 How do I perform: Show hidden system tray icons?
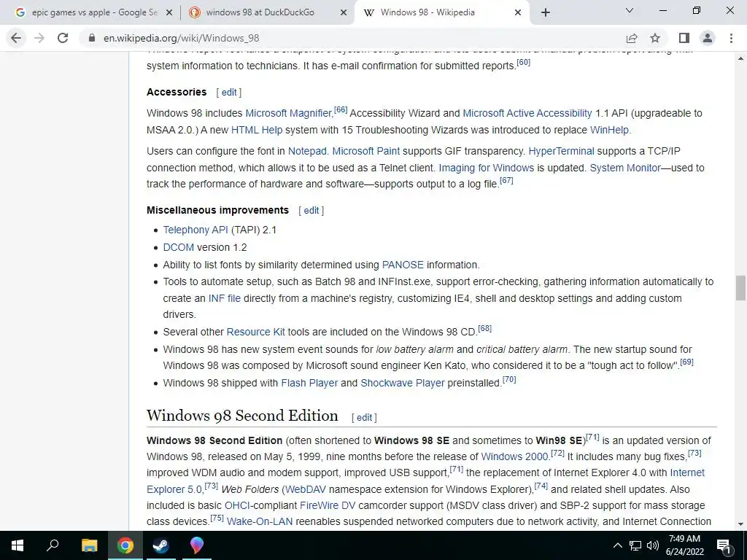pos(617,545)
